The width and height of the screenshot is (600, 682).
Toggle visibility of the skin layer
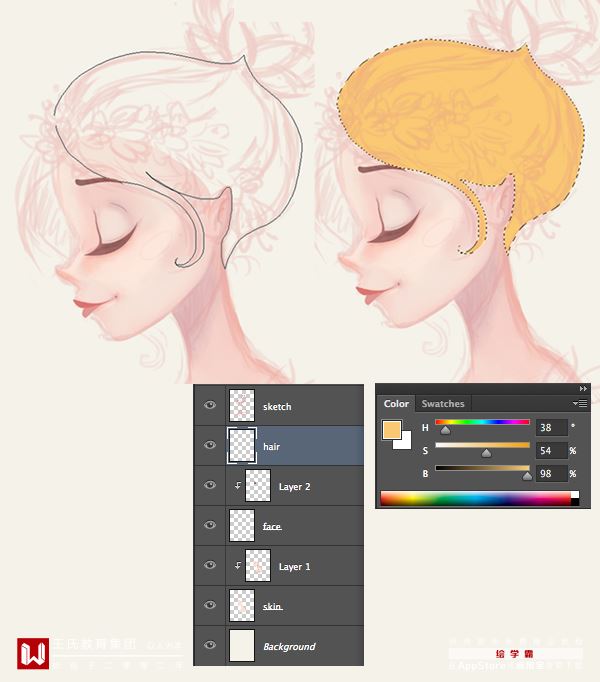210,605
